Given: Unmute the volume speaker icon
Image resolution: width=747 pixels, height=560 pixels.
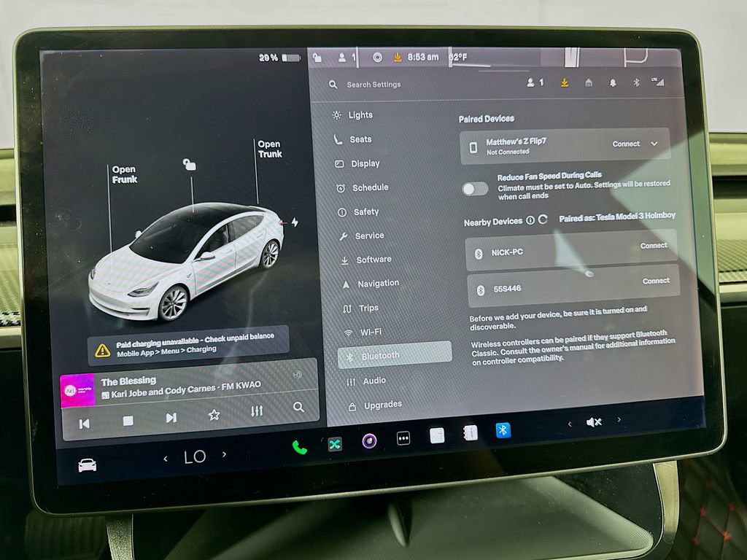Looking at the screenshot, I should point(594,422).
